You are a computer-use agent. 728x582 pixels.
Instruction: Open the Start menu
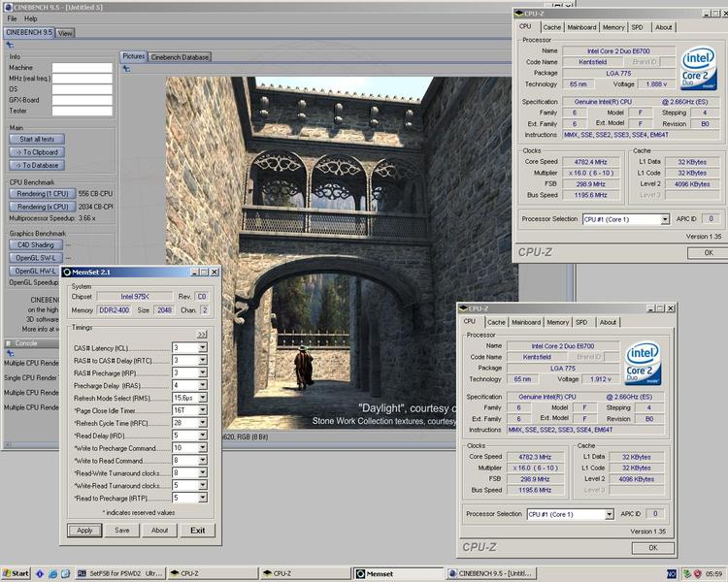click(x=16, y=573)
